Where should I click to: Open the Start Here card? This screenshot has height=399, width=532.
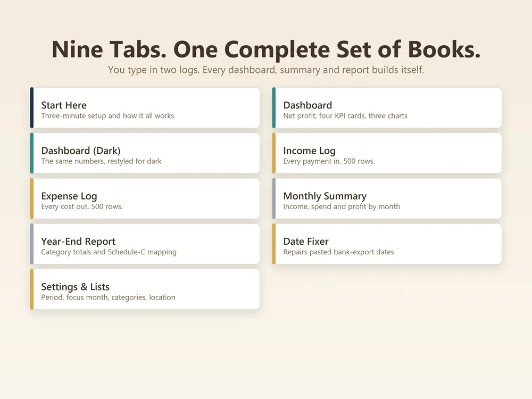coord(145,108)
